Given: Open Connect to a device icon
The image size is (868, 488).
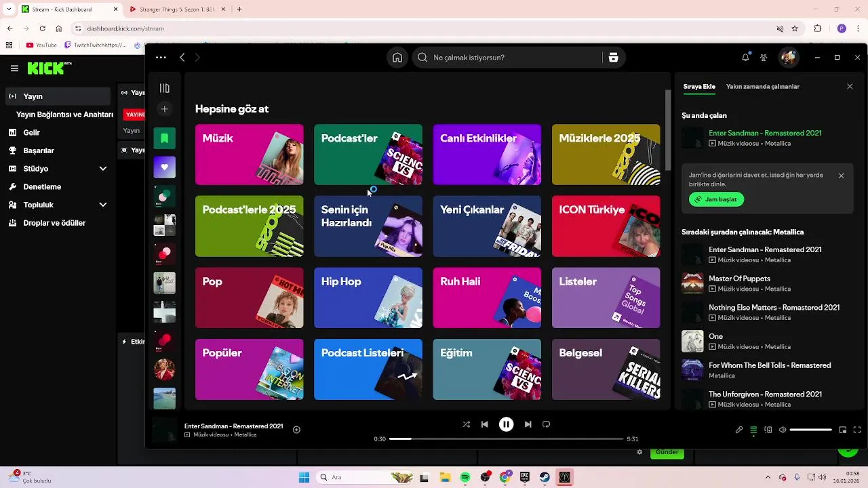Looking at the screenshot, I should point(768,430).
